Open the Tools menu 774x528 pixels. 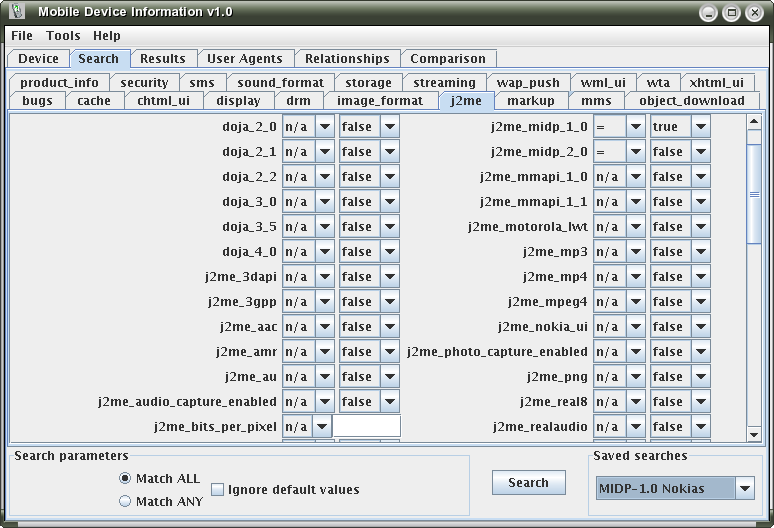click(63, 36)
